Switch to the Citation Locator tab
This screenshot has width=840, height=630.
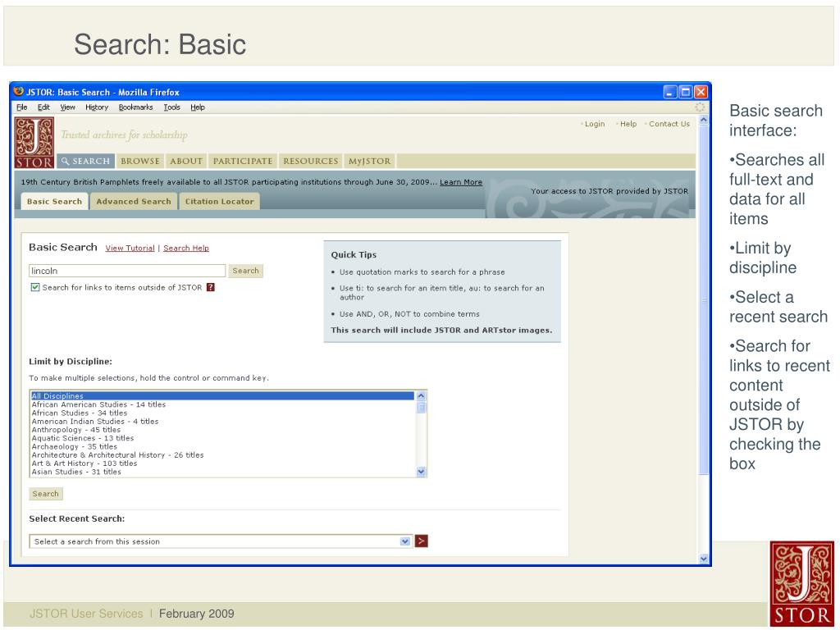pyautogui.click(x=220, y=202)
